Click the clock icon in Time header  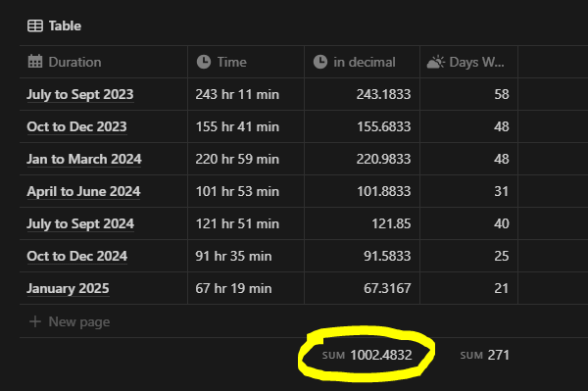coord(204,62)
